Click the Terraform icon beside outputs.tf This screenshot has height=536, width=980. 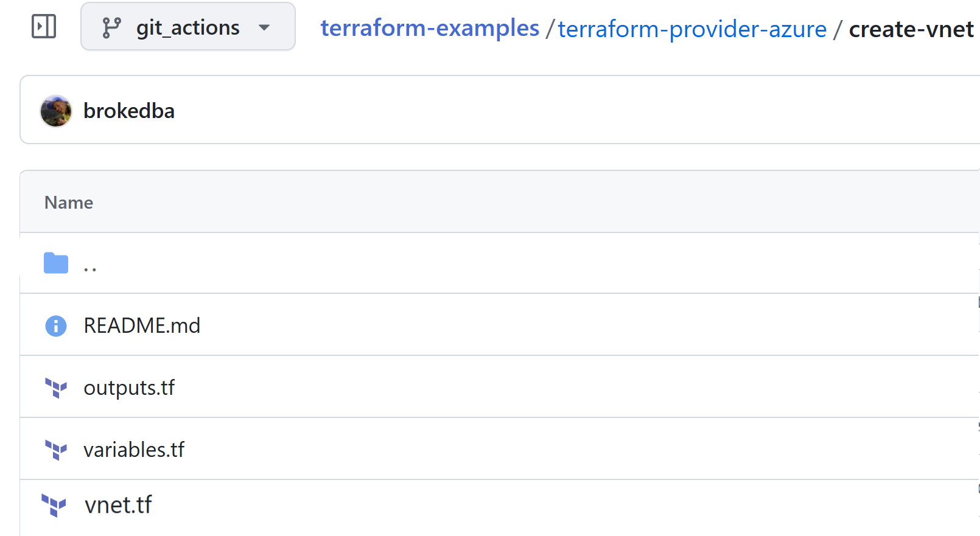pyautogui.click(x=56, y=388)
